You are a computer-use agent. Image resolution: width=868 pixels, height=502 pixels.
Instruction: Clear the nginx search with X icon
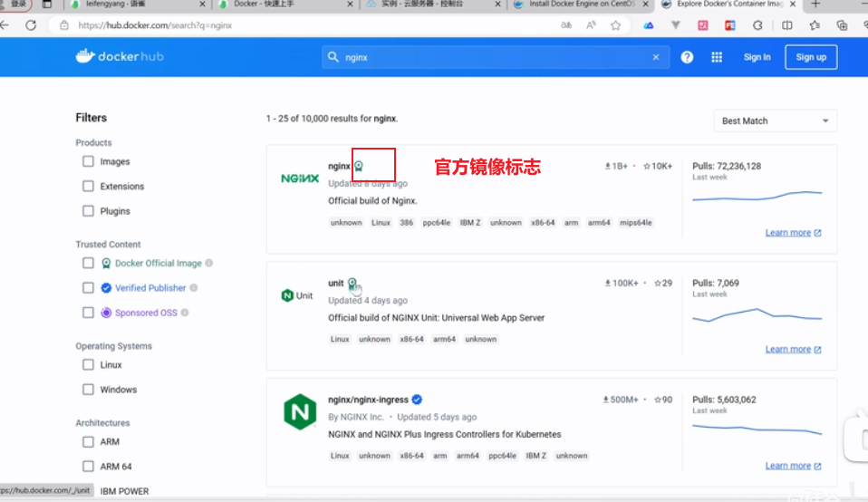pyautogui.click(x=656, y=57)
